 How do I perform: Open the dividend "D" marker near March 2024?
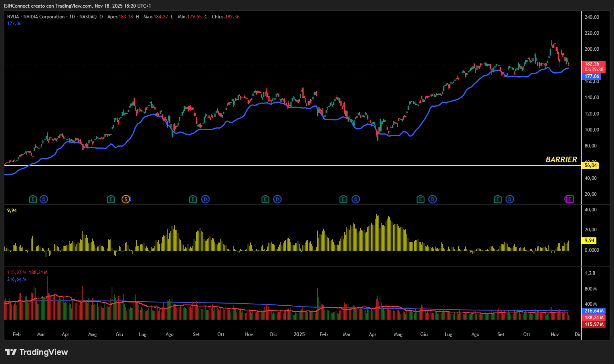click(44, 199)
